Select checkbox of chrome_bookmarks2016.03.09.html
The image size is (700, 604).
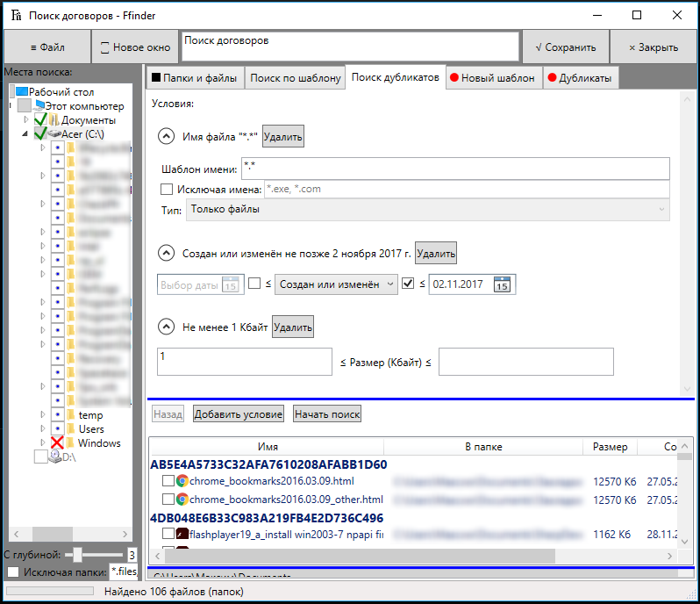168,481
